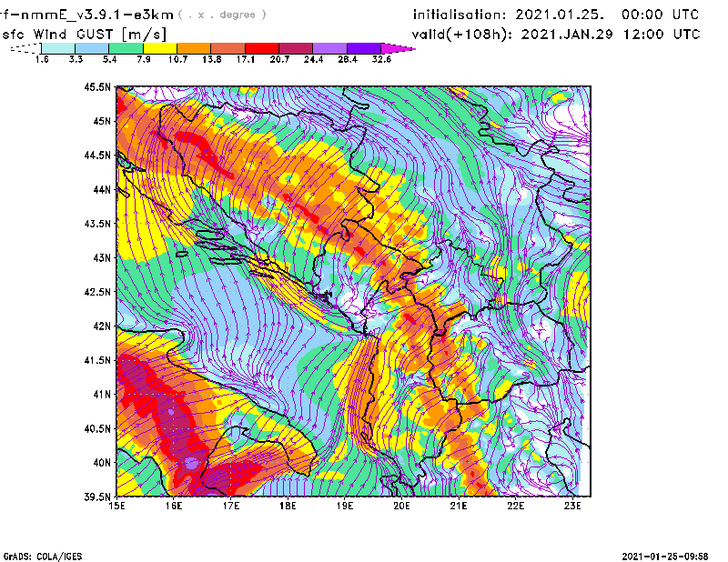Click the magenta arrow tip above 32.6
Screen dimensions: 728x562
[398, 48]
